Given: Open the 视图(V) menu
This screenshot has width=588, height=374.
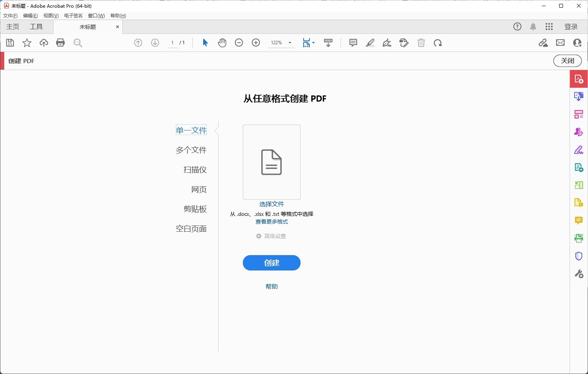Looking at the screenshot, I should click(x=51, y=16).
